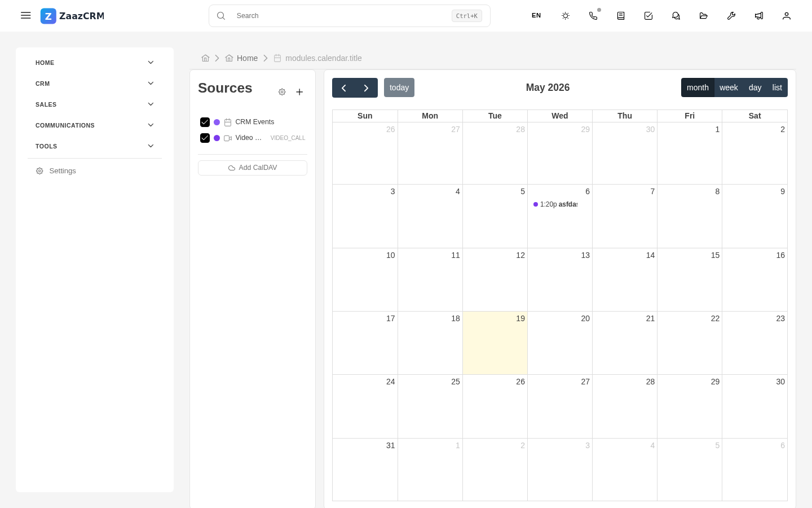Open the chat messages icon

point(676,16)
